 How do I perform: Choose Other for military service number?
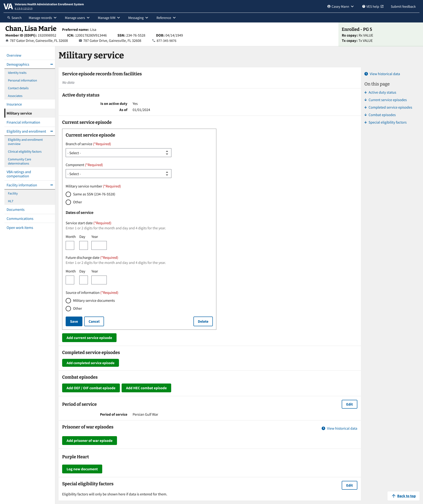[69, 202]
